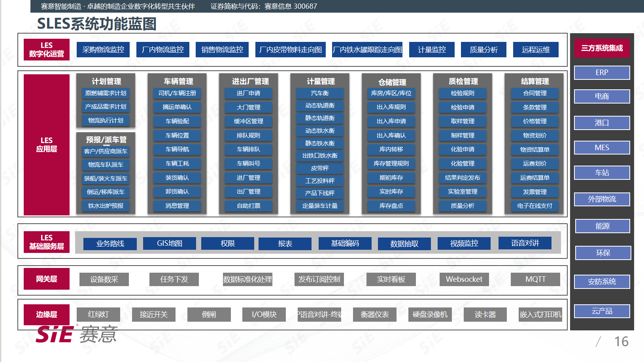Viewport: 644px width, 362px height.
Task: Click the SLES系统功能蓝图 title
Action: click(x=97, y=24)
